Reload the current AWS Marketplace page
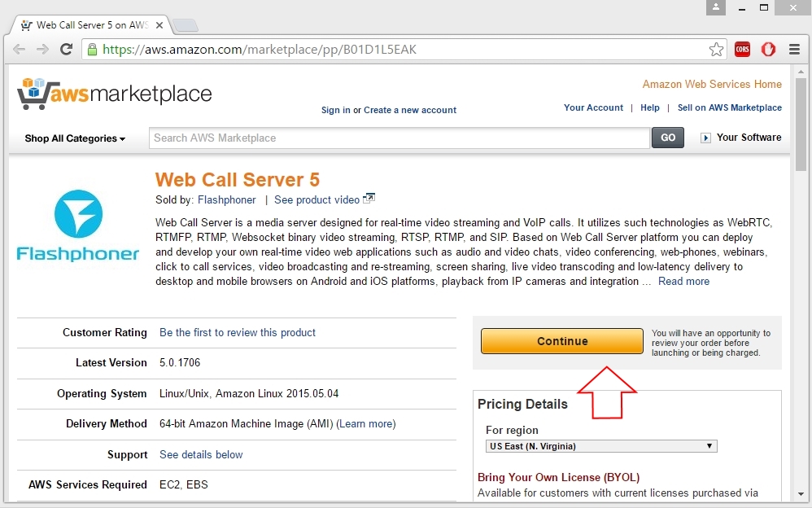The image size is (812, 508). [x=68, y=49]
